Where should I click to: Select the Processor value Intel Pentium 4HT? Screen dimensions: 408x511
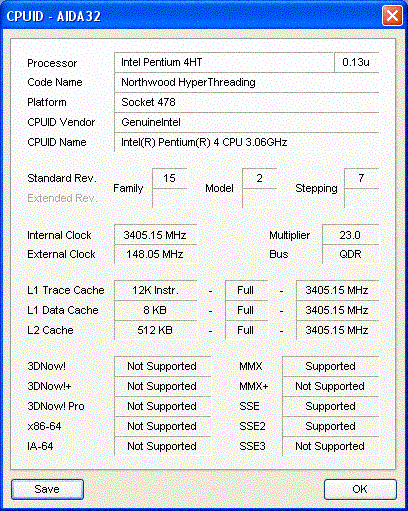[224, 62]
